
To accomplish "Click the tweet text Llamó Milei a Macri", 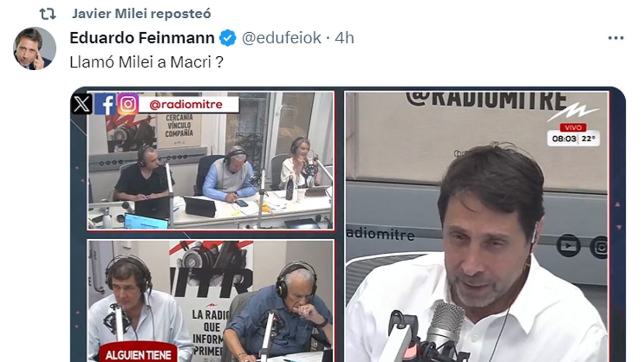I will coord(147,63).
